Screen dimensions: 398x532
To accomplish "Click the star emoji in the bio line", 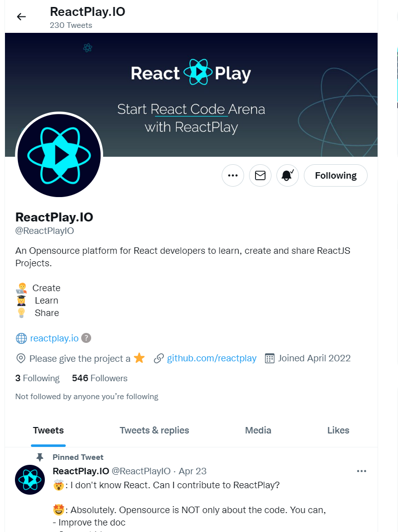I will tap(139, 358).
